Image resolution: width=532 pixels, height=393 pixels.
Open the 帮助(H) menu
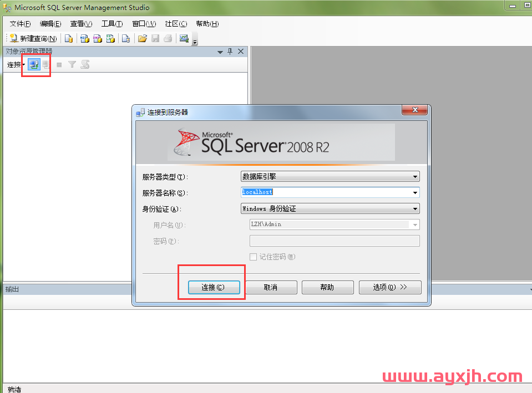(207, 24)
